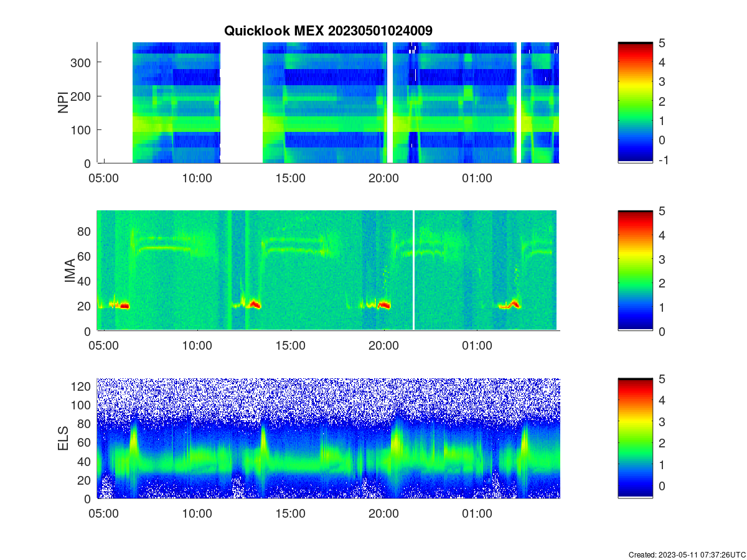
Task: Click the 05:00 time label under ELS panel
Action: pyautogui.click(x=104, y=514)
